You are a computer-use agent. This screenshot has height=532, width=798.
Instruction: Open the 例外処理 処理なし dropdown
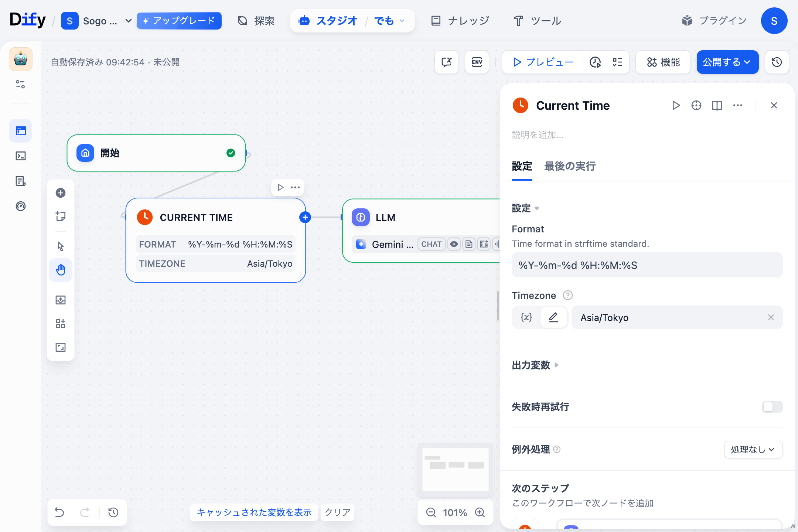[753, 450]
